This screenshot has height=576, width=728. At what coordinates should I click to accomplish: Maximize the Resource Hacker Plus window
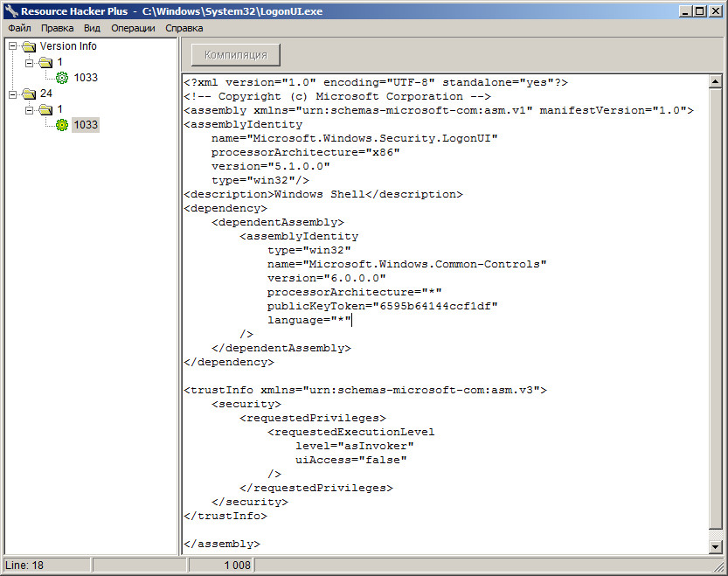point(700,11)
